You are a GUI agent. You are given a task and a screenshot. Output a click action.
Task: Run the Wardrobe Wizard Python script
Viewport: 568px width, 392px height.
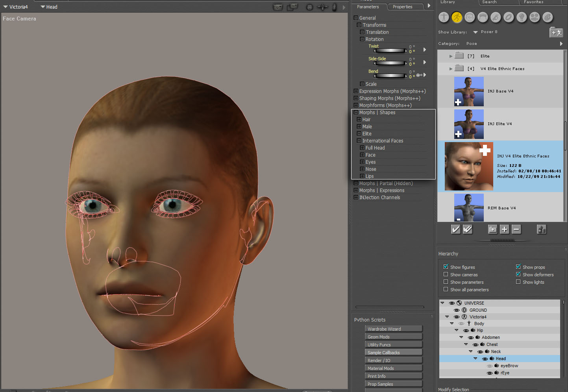393,329
